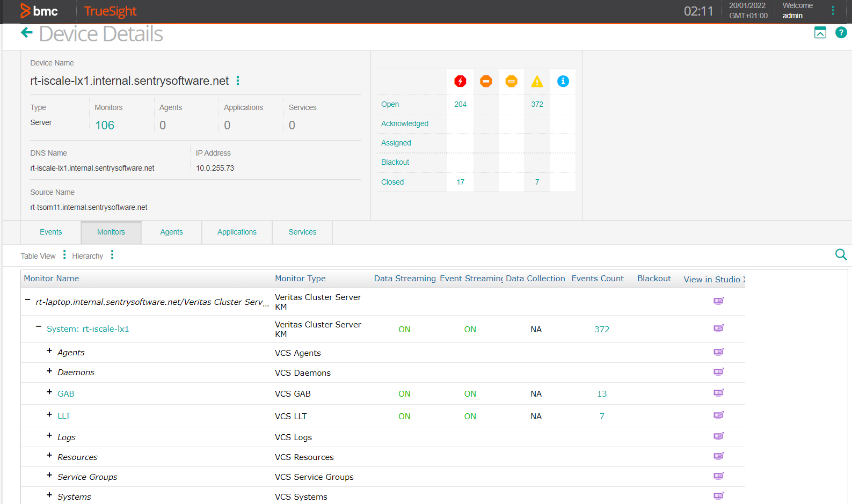Open the System: rt-iscale-lx1 link

(88, 329)
